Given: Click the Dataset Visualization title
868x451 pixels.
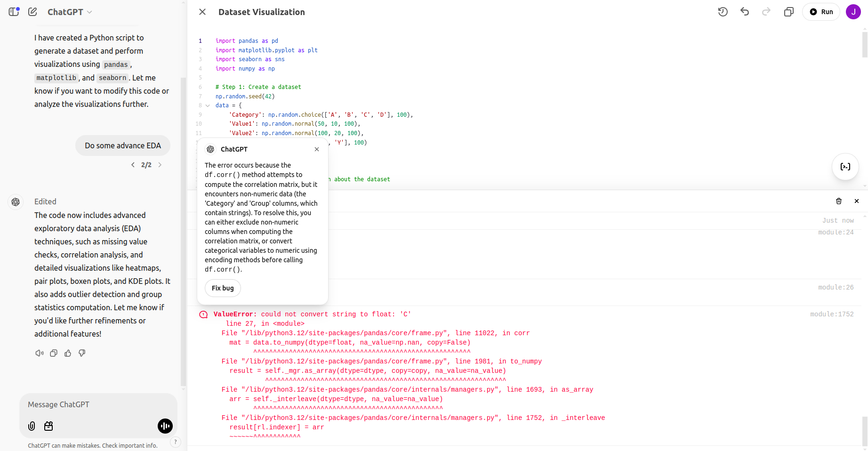Looking at the screenshot, I should pyautogui.click(x=262, y=12).
